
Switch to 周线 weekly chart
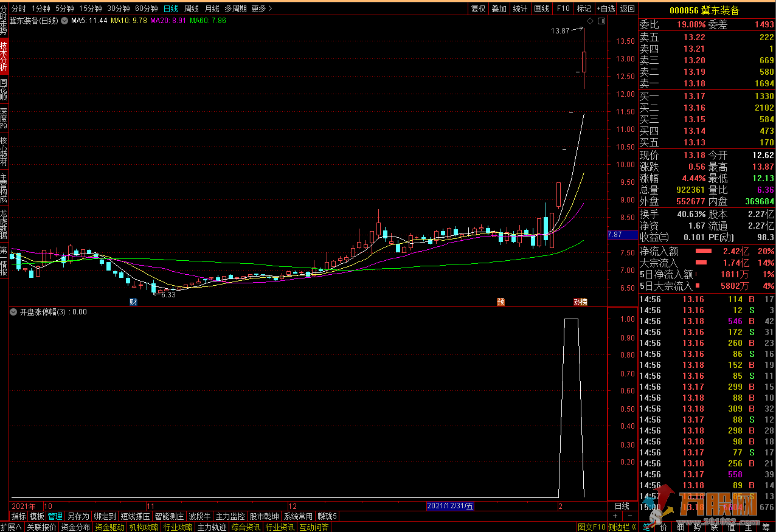click(x=192, y=9)
